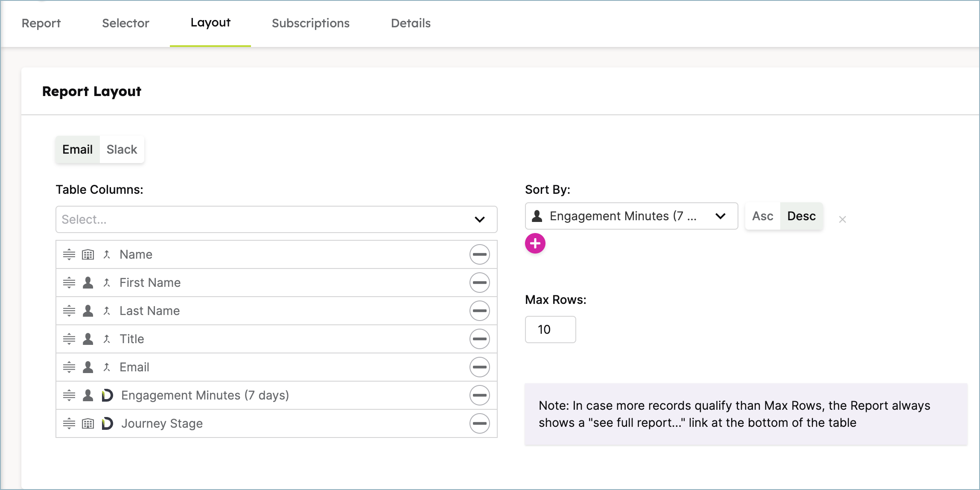Click drag handle of Engagement Minutes row
This screenshot has height=490, width=980.
click(x=69, y=395)
